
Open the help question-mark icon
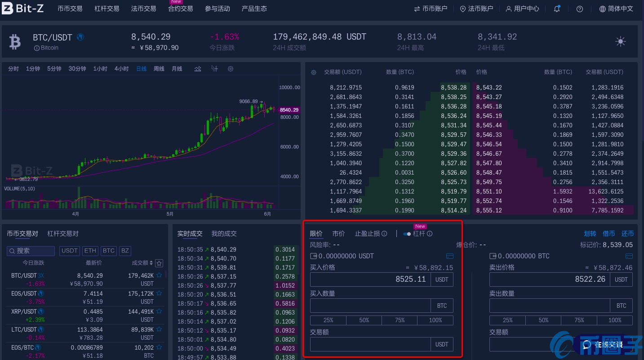[x=580, y=9]
